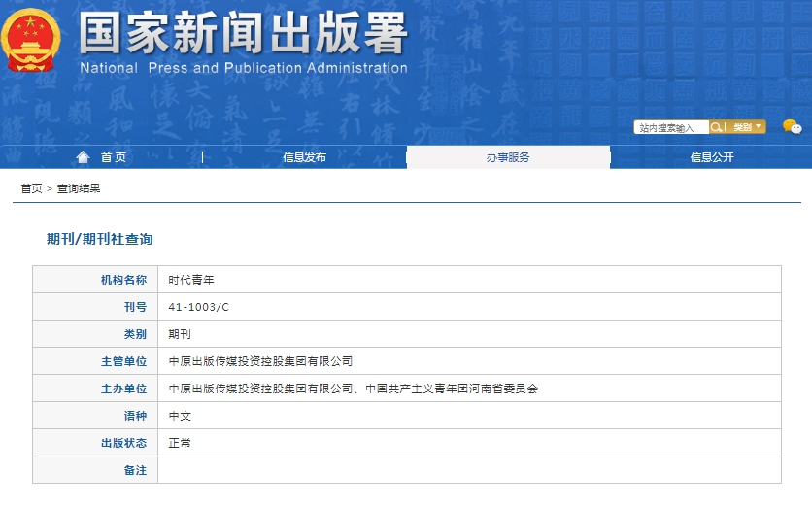
Task: Expand the 类别 category dropdown
Action: point(746,127)
